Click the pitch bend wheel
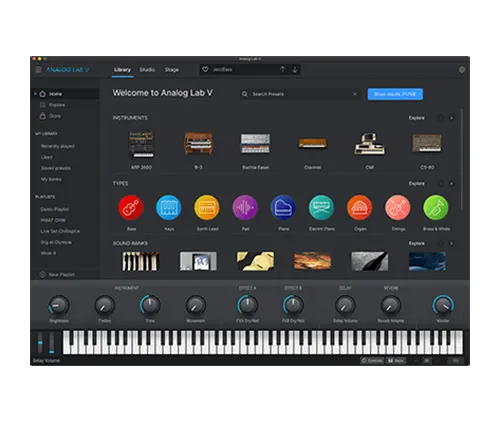Screen dimensions: 500x423 pyautogui.click(x=40, y=343)
